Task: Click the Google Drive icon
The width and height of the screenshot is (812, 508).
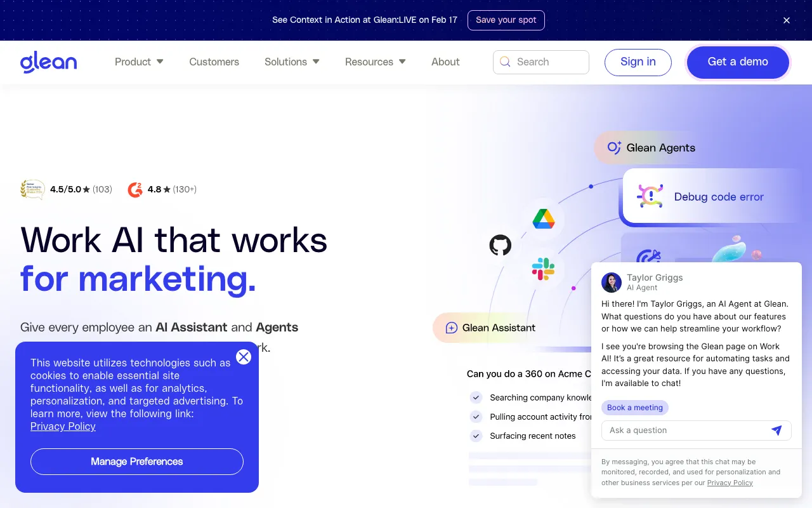Action: click(x=544, y=219)
